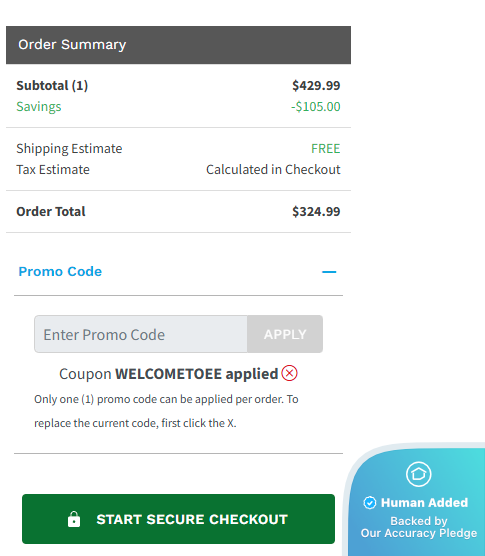Focus the Enter Promo Code field
This screenshot has height=556, width=485.
tap(141, 334)
